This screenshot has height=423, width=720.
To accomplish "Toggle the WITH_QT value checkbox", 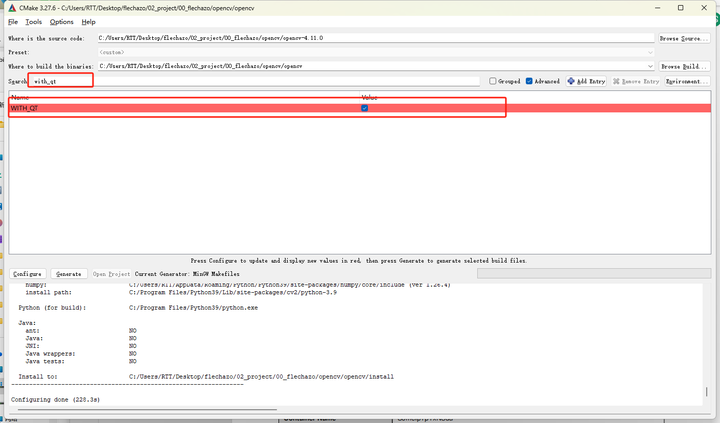I will (365, 108).
